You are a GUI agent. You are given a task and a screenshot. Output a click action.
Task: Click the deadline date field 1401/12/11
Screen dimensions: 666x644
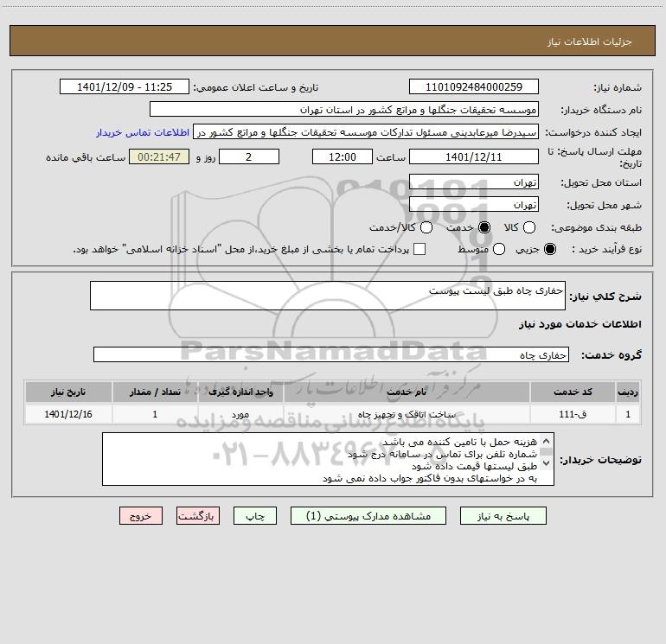click(x=474, y=156)
